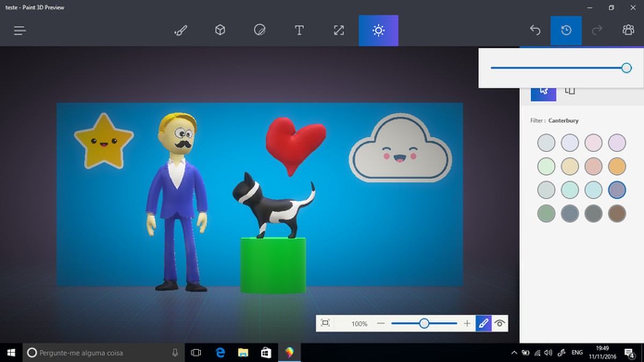
Task: Select the Text tool
Action: click(x=299, y=31)
